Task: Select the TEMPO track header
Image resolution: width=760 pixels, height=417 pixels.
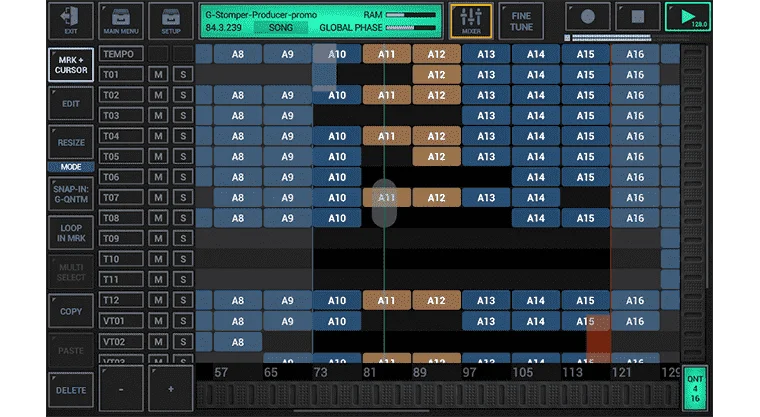Action: (x=121, y=54)
